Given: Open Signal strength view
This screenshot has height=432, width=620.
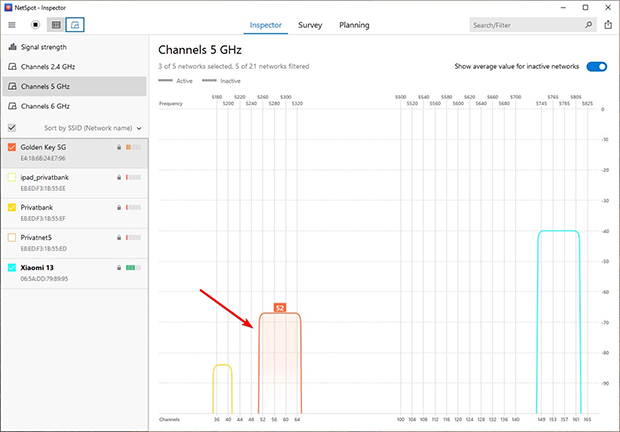Looking at the screenshot, I should pyautogui.click(x=74, y=47).
